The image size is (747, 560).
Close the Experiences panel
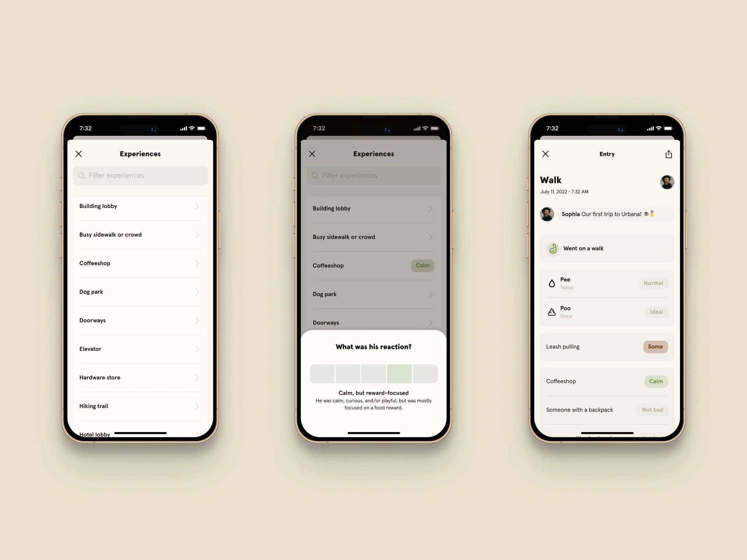click(x=79, y=153)
